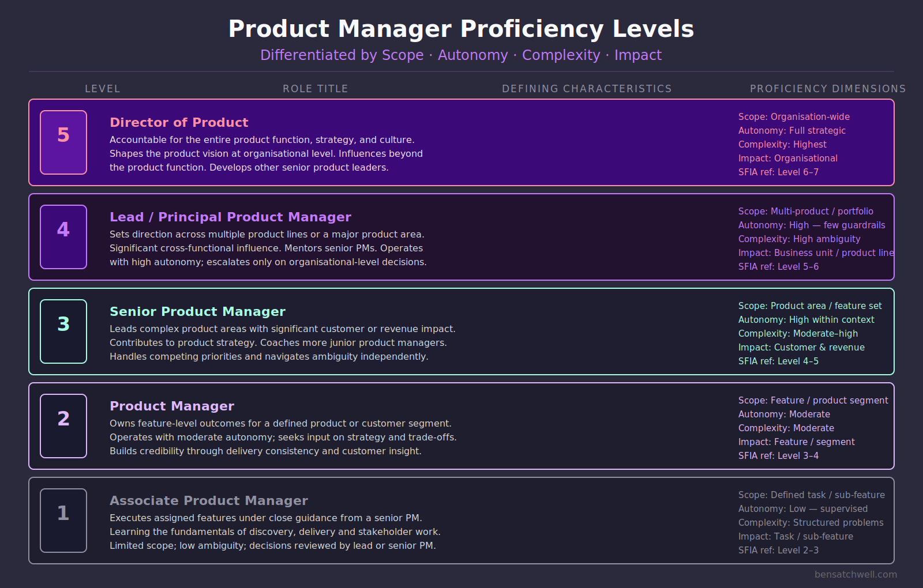Click 'SFIA ref: Level 6–7'
This screenshot has width=923, height=588.
point(779,172)
